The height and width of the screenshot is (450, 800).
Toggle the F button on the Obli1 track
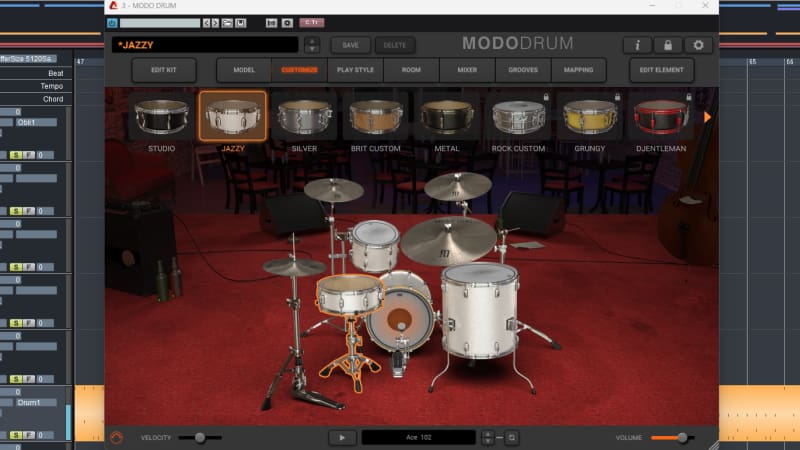click(29, 155)
